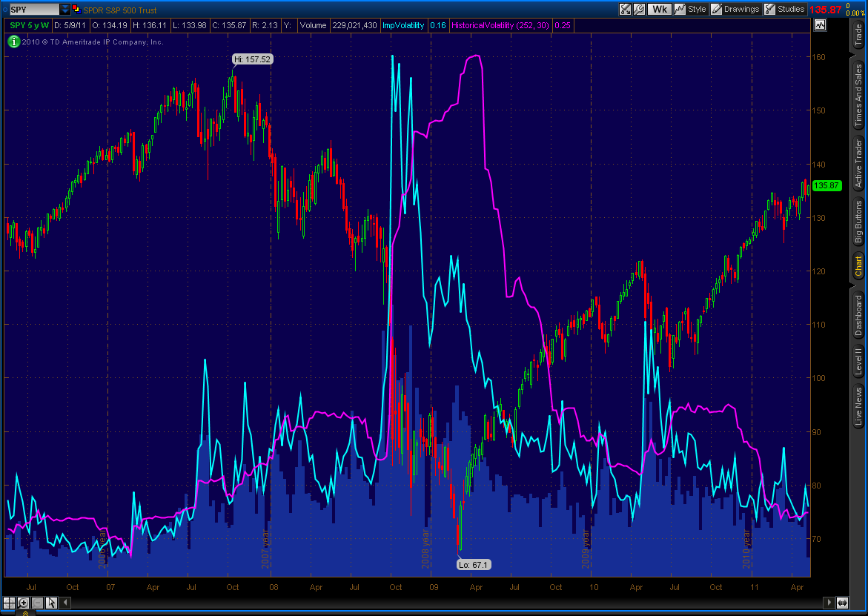Click the open price O: 134.19
The image size is (868, 616).
pos(110,25)
